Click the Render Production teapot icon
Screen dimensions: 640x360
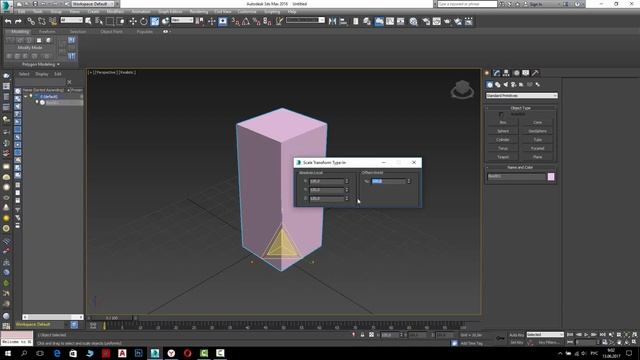(x=447, y=21)
